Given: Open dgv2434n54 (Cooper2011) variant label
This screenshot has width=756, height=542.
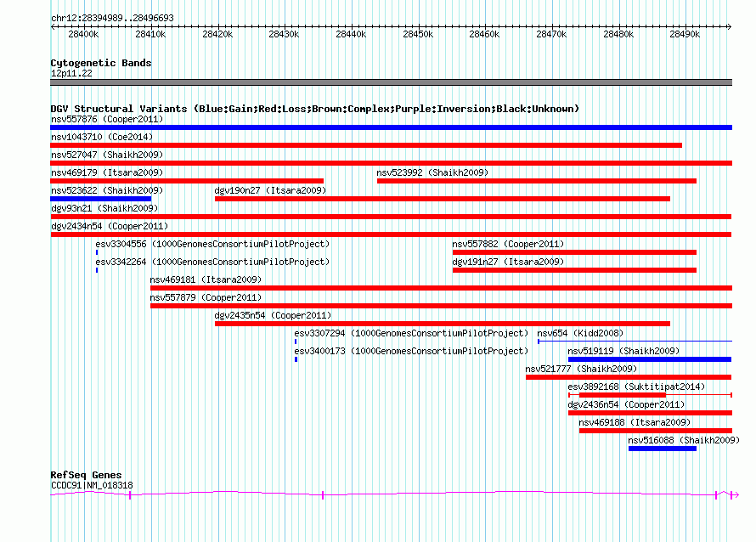Looking at the screenshot, I should (110, 226).
